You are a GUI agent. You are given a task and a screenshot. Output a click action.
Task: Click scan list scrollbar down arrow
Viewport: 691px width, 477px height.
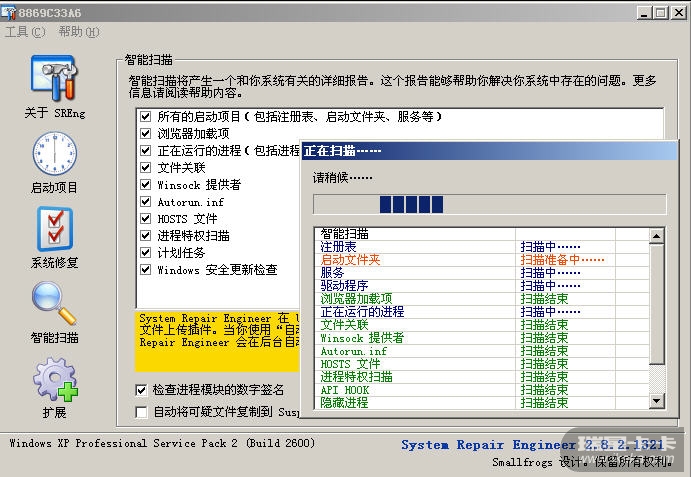(x=657, y=401)
